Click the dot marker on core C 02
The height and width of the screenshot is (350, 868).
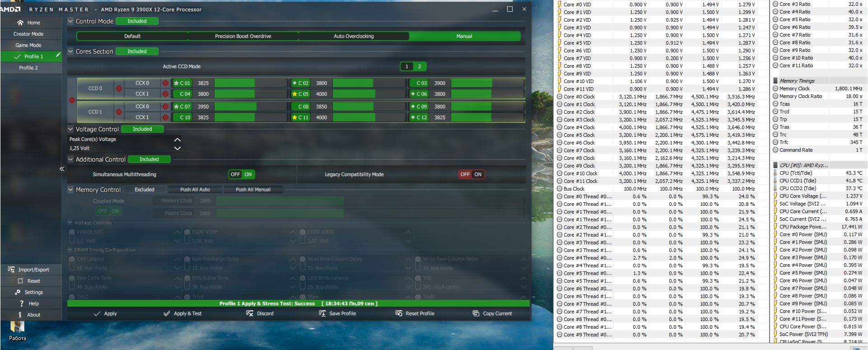294,83
